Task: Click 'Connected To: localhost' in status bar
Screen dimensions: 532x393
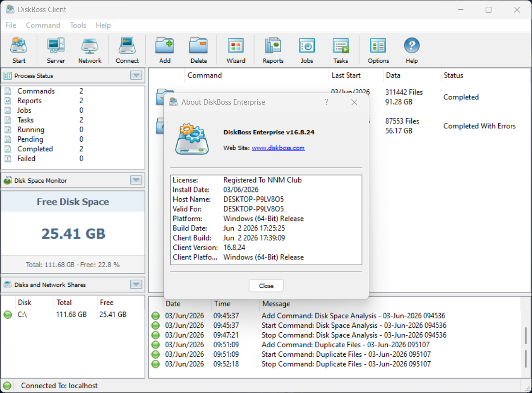Action: (x=59, y=386)
